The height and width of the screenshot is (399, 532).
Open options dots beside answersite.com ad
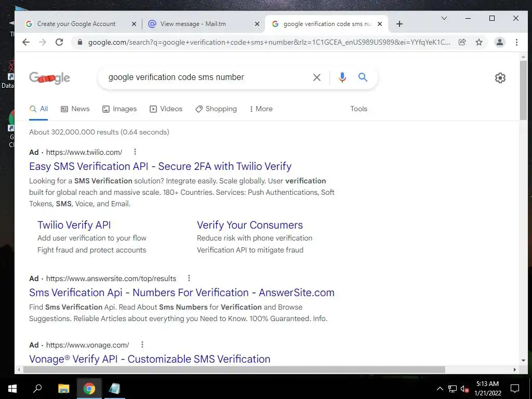[189, 278]
